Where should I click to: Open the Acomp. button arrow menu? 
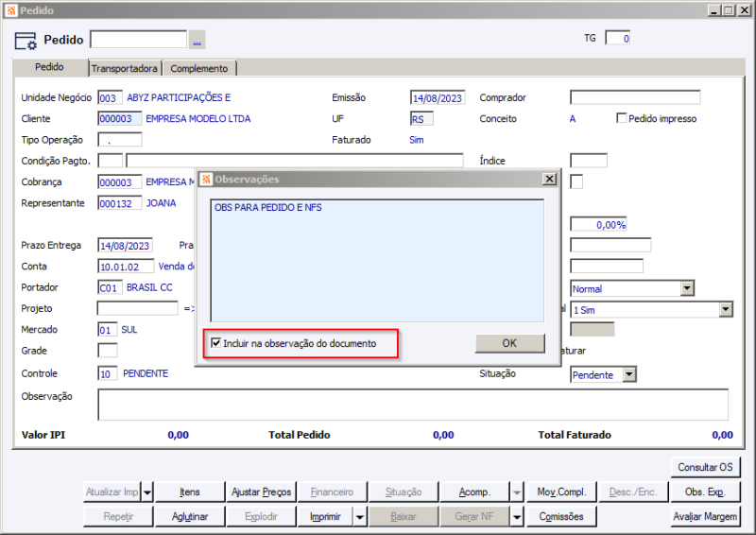click(x=517, y=492)
